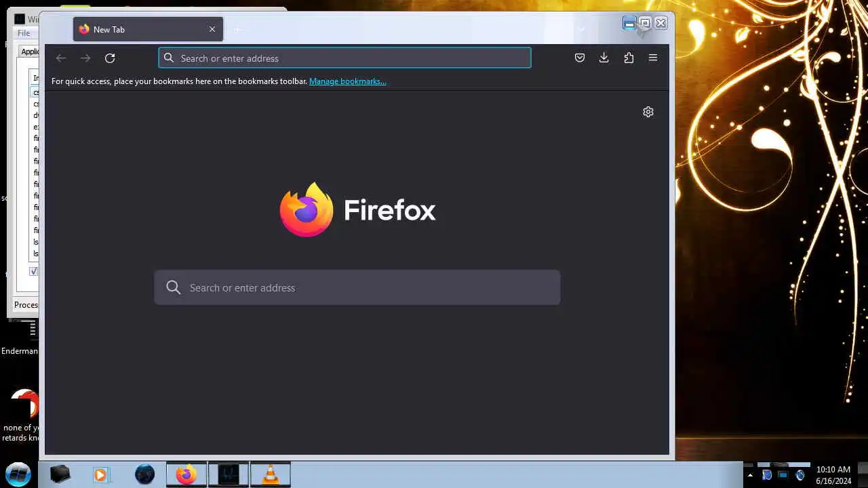Viewport: 868px width, 488px height.
Task: Click the Firefox forward arrow button
Action: (85, 58)
